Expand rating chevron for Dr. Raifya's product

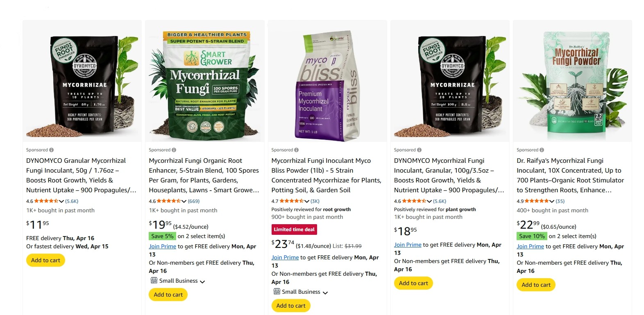click(552, 201)
